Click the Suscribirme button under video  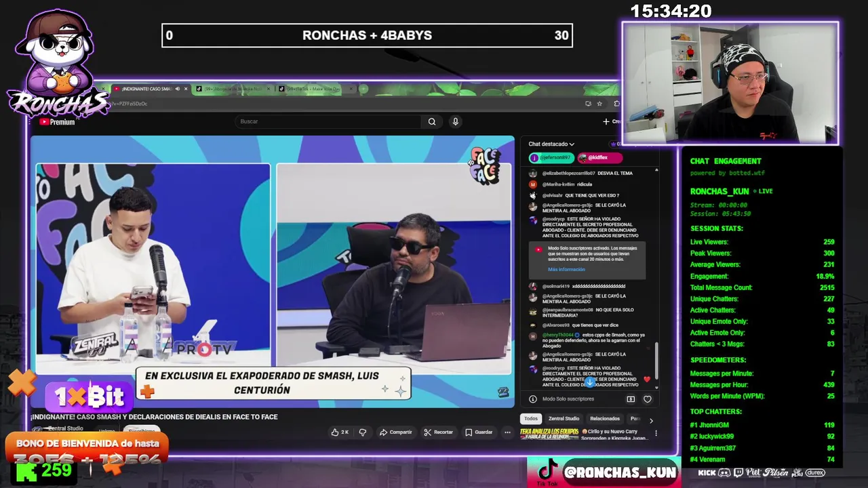click(x=142, y=430)
